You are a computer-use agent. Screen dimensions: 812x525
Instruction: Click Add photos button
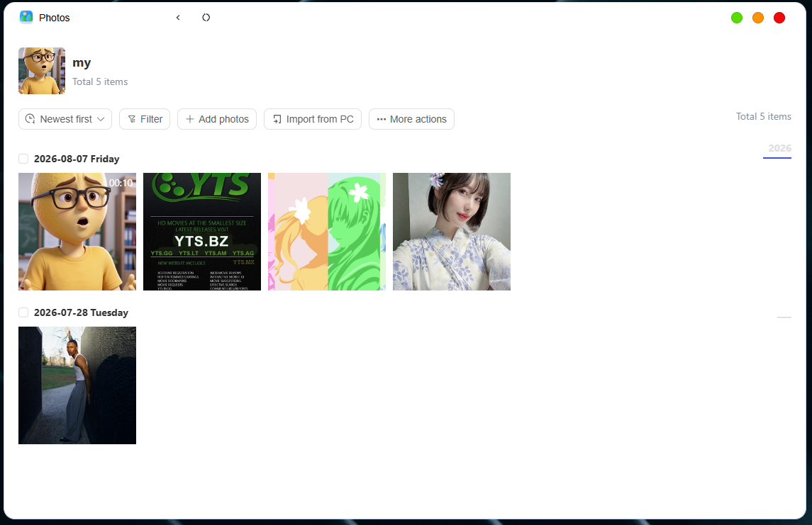click(217, 119)
